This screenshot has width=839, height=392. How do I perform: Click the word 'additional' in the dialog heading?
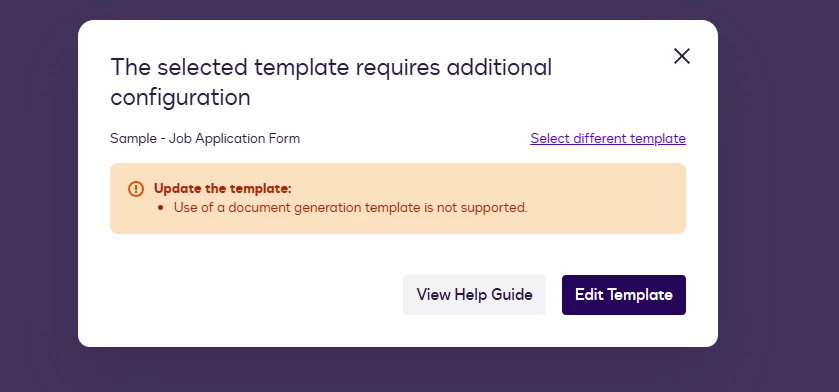click(x=499, y=67)
